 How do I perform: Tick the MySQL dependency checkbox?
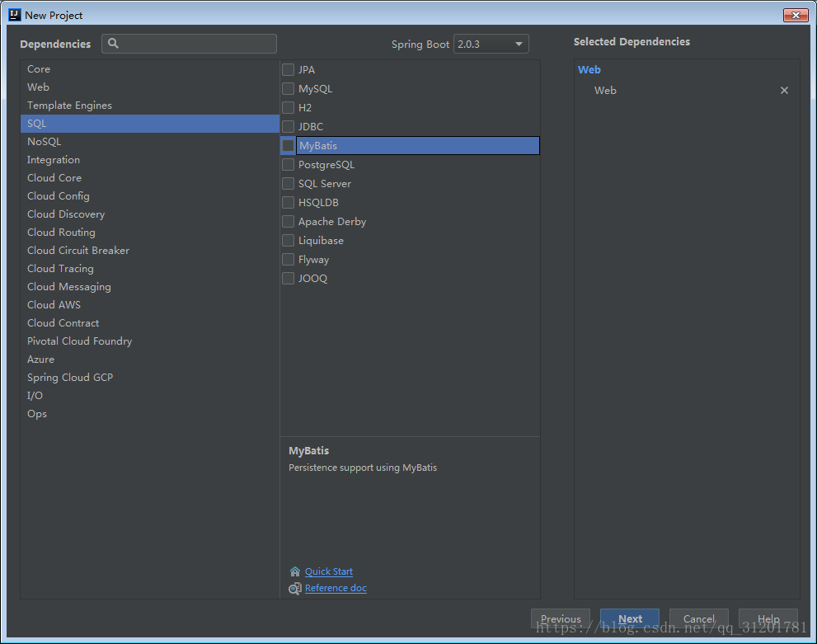pyautogui.click(x=289, y=88)
